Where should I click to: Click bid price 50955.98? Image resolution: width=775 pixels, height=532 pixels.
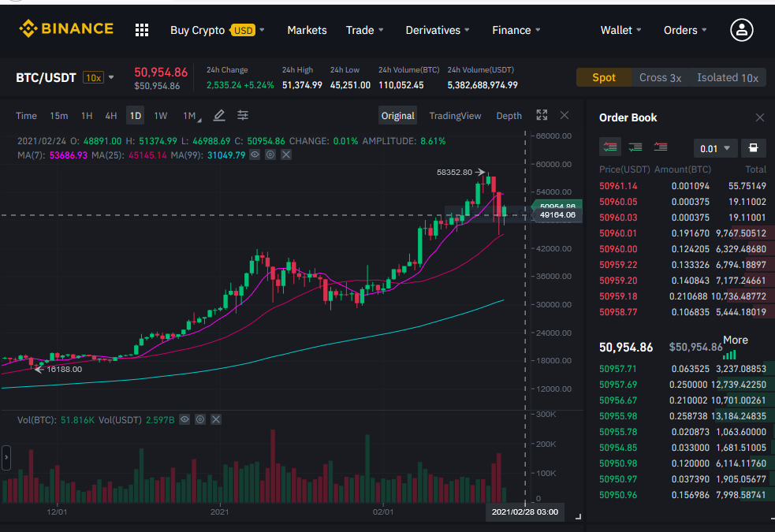point(618,416)
